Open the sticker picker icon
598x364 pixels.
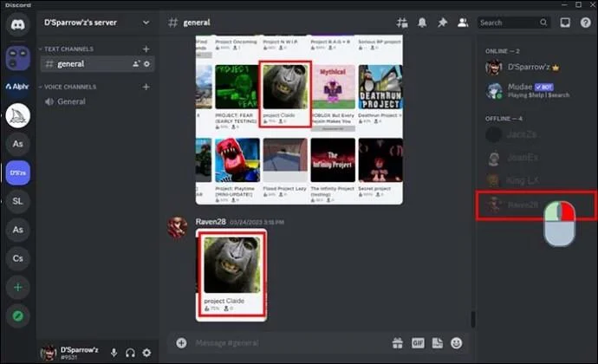(x=438, y=343)
